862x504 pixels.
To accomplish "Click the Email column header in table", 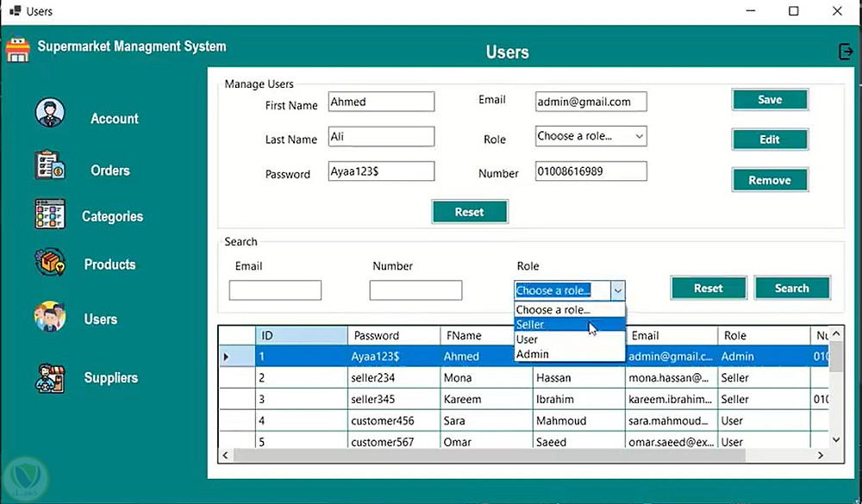I will (671, 335).
